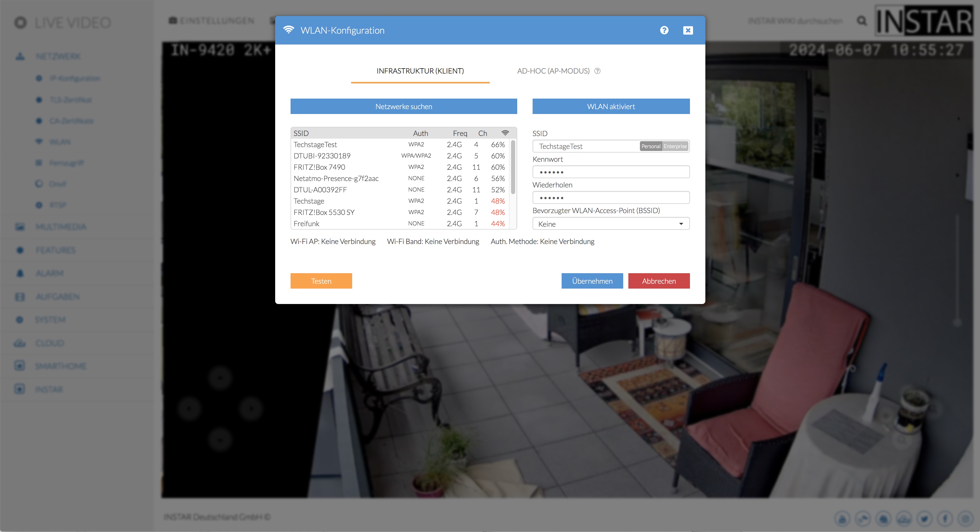Click the Netzwerk sidebar icon

click(20, 56)
